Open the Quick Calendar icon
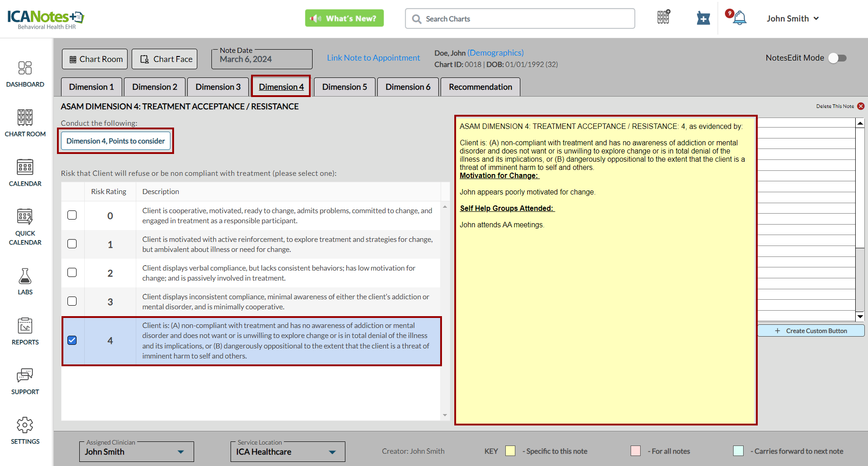The image size is (868, 466). click(25, 217)
